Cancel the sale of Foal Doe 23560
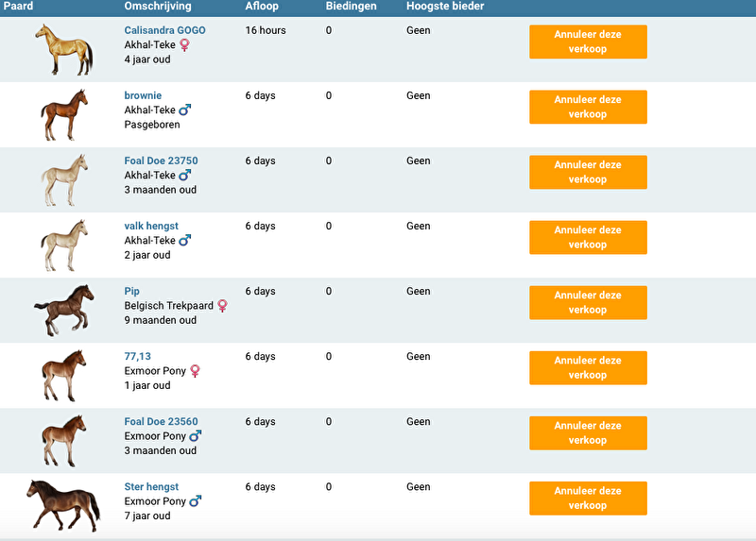 pos(588,432)
